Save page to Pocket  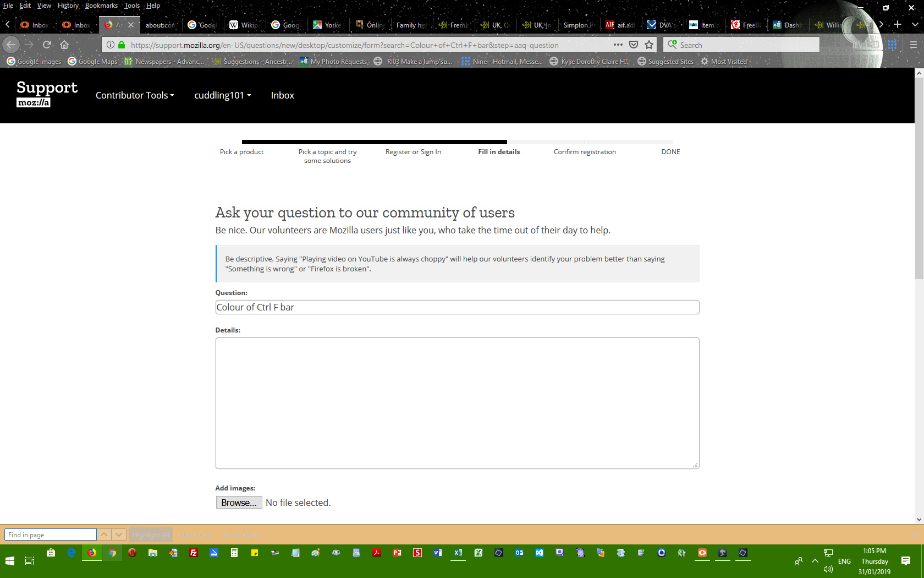click(x=634, y=45)
